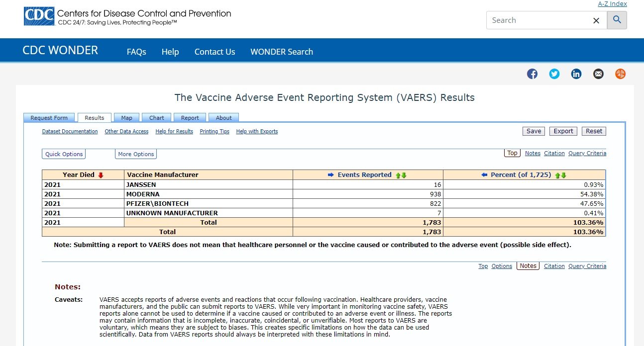Click the orange syndication icon
Viewport: 644px width, 346px height.
pos(620,74)
